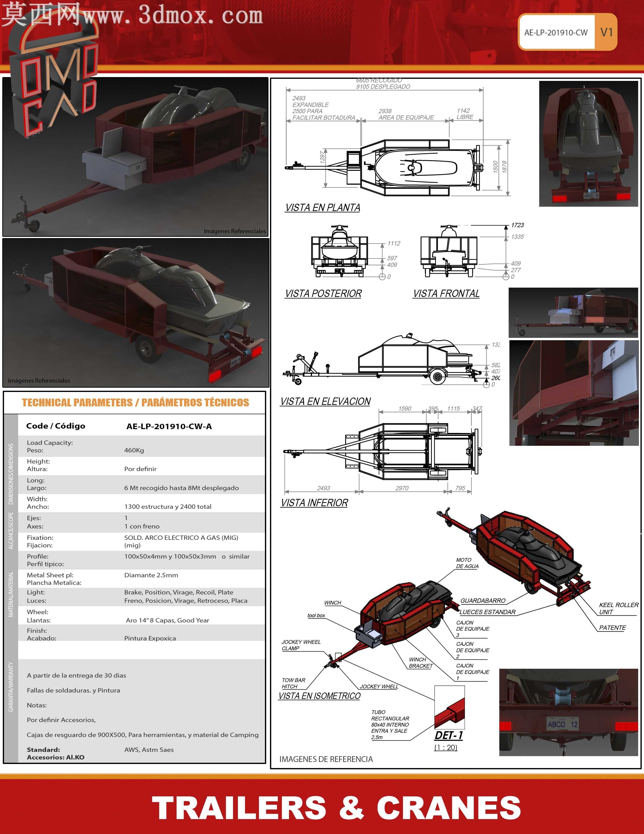Click the 6 Mt recogido length value

(x=182, y=488)
